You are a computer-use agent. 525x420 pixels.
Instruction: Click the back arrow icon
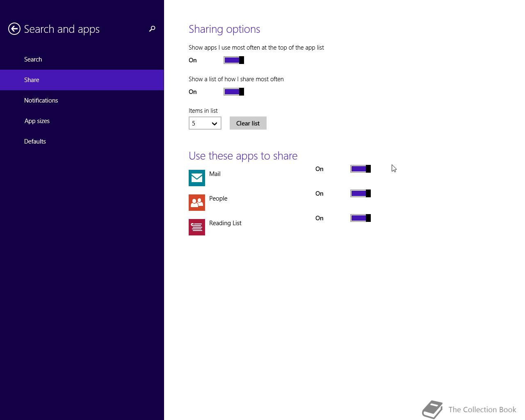14,29
